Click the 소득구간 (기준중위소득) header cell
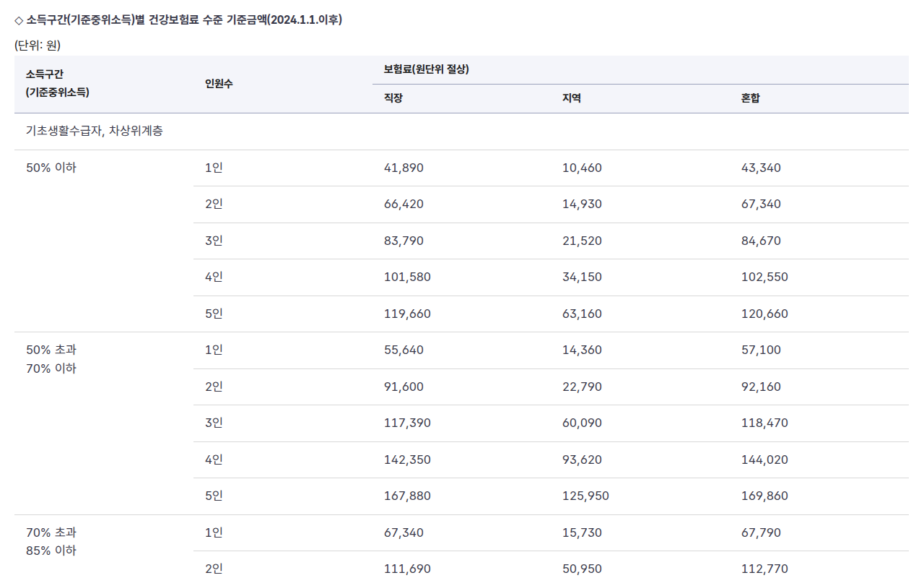The height and width of the screenshot is (578, 924). pos(58,83)
